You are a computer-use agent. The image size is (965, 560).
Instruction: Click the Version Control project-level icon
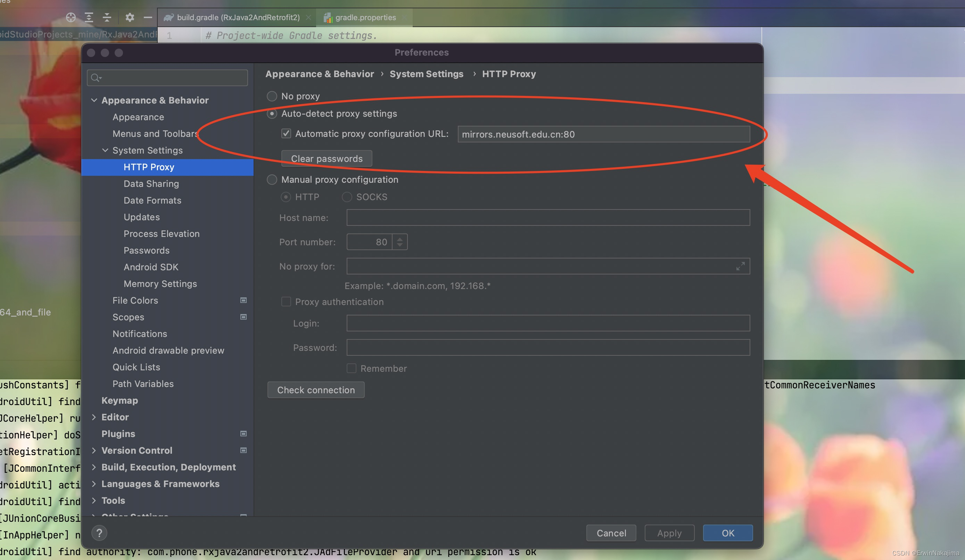243,451
